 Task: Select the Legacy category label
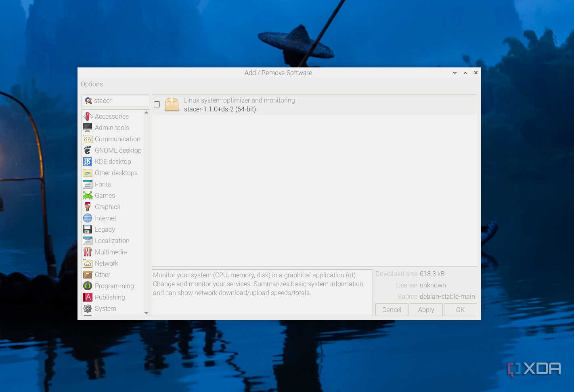[x=105, y=229]
